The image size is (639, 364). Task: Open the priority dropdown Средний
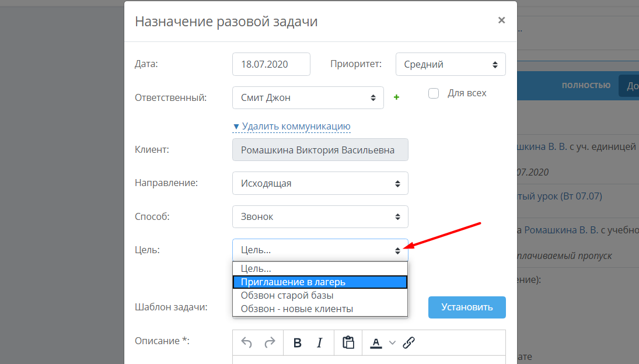click(451, 64)
